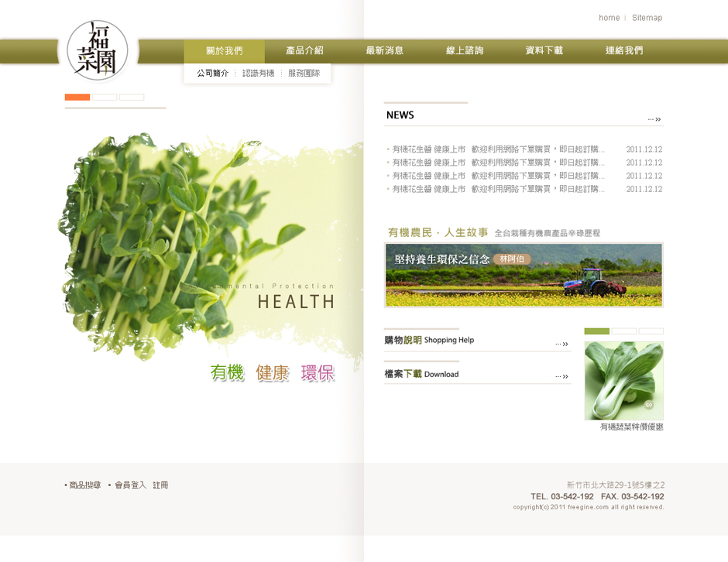Choose 認識有機 in the submenu
The height and width of the screenshot is (562, 728).
(259, 74)
